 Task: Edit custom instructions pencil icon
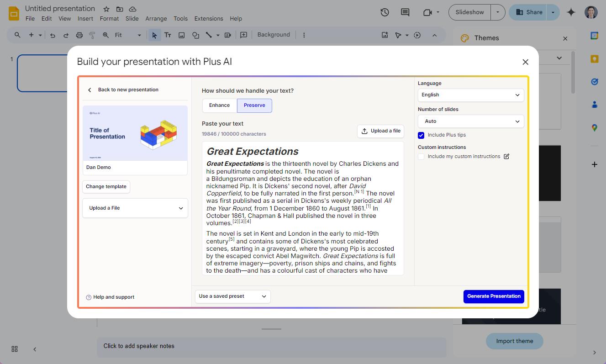pyautogui.click(x=506, y=156)
